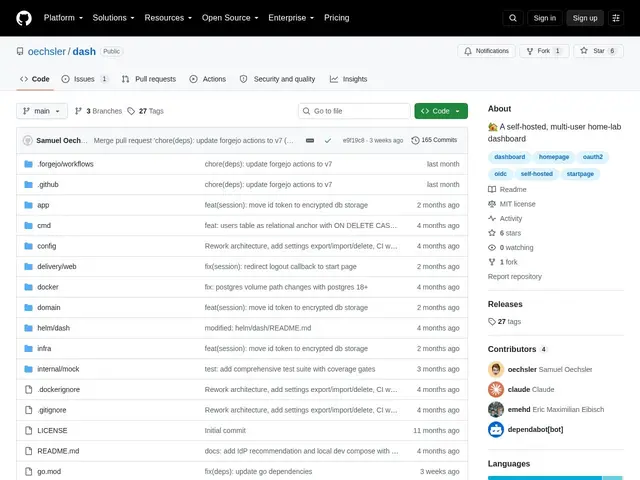Image resolution: width=640 pixels, height=480 pixels.
Task: View the 1 fork link in About
Action: point(503,262)
